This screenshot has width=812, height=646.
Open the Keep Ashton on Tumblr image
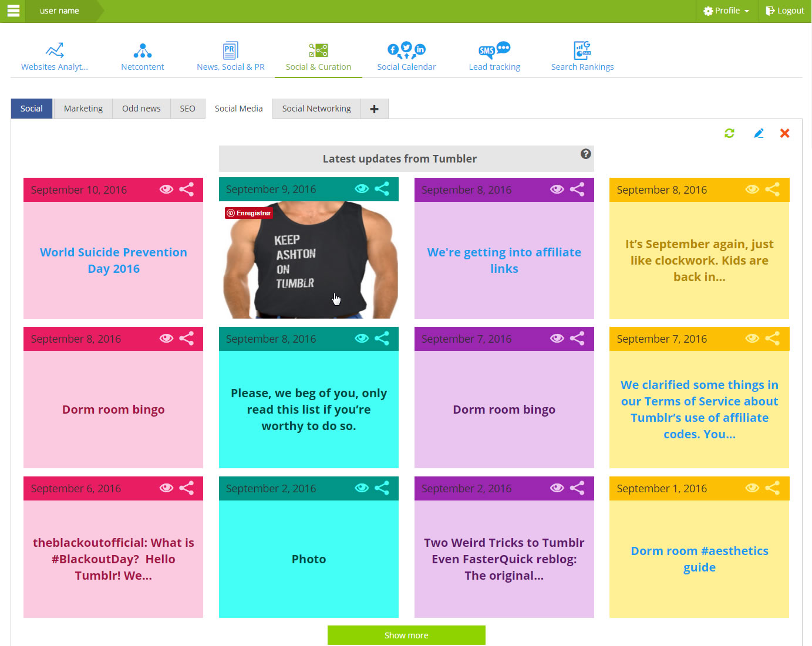[309, 260]
